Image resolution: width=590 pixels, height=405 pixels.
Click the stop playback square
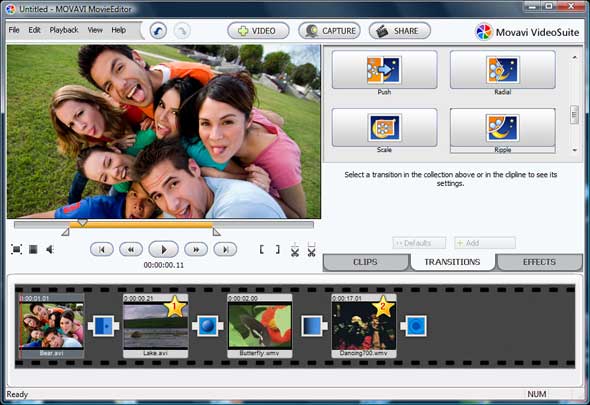[33, 249]
